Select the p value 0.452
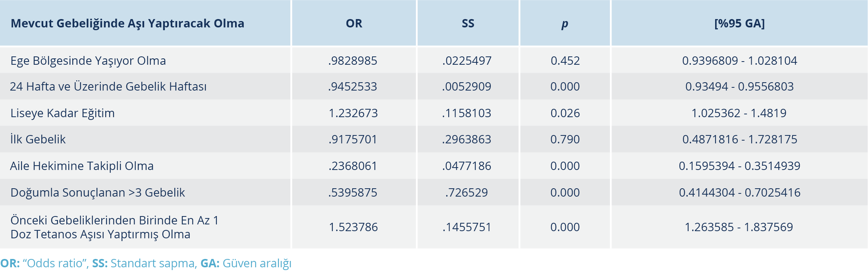 (x=565, y=61)
